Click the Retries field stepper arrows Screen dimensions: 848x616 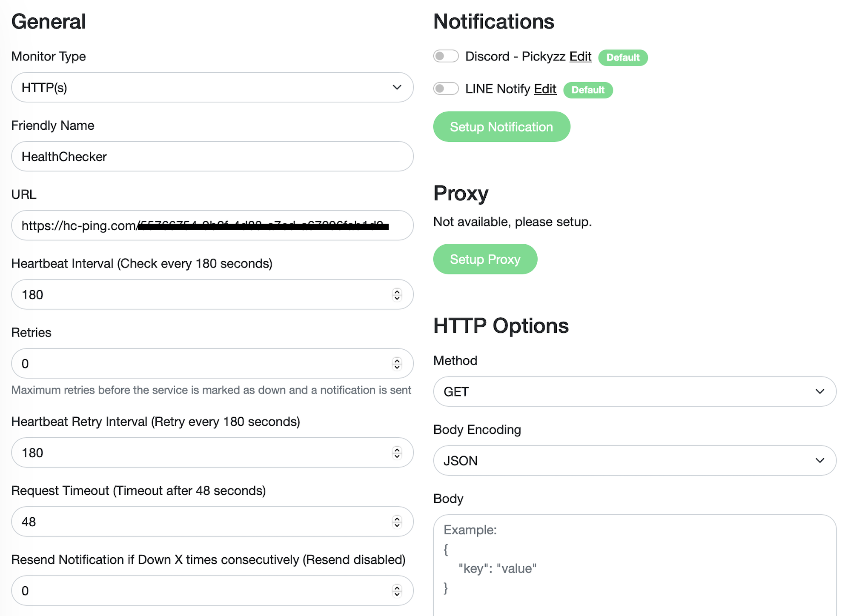click(x=397, y=364)
